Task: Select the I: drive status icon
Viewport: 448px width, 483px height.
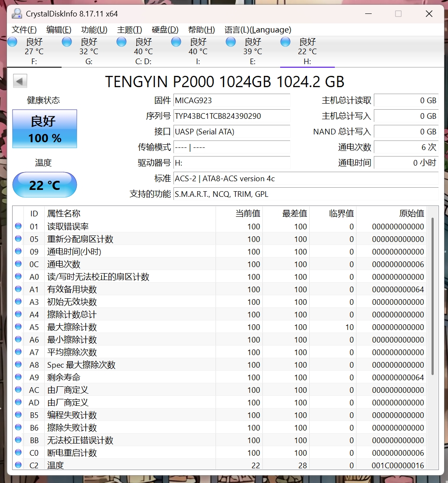Action: click(x=176, y=42)
